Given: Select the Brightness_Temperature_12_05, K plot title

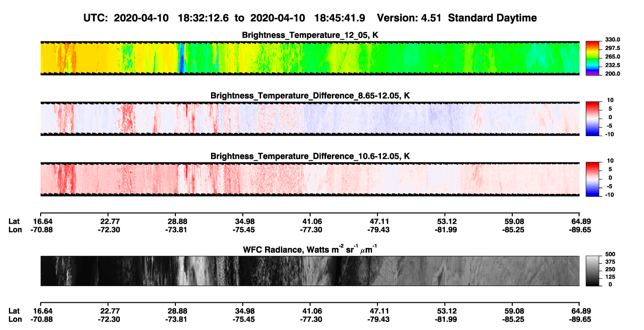Looking at the screenshot, I should 310,35.
